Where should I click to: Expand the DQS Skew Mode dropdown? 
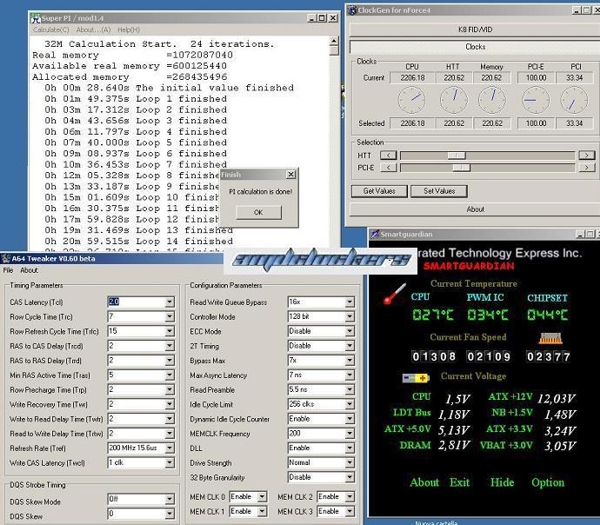[x=169, y=497]
